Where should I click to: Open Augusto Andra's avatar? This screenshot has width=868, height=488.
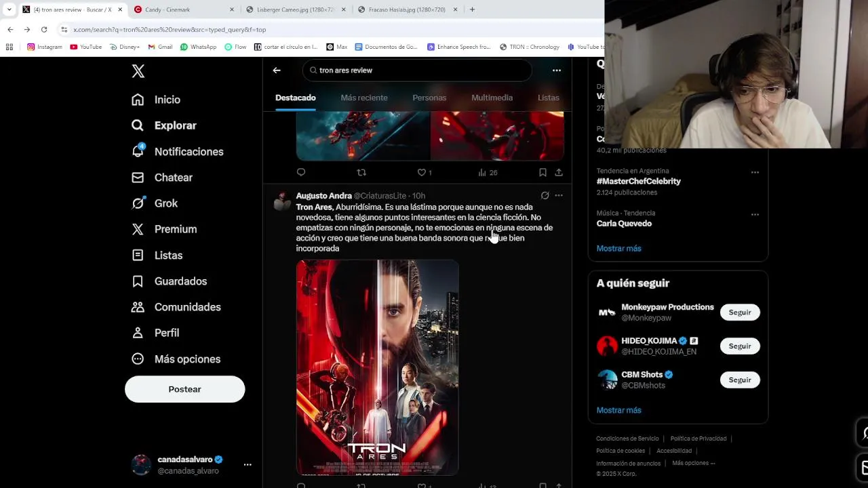282,202
